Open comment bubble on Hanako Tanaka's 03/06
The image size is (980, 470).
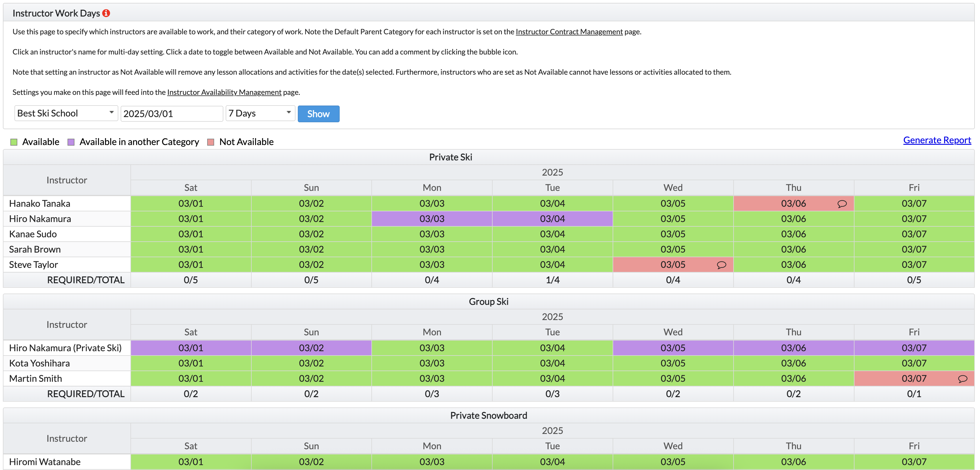coord(841,204)
